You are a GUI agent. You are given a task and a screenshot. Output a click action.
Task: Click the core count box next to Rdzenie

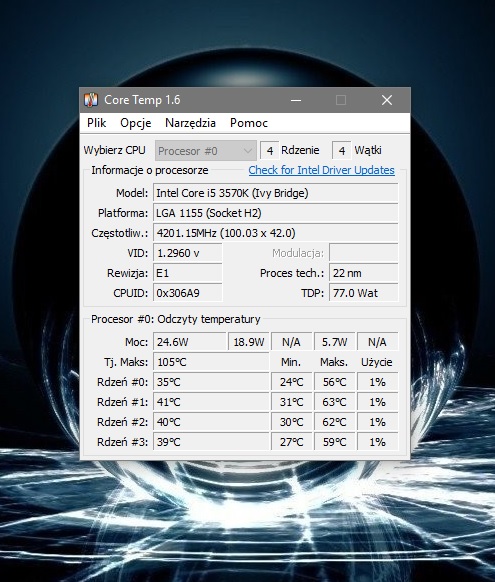pos(270,151)
